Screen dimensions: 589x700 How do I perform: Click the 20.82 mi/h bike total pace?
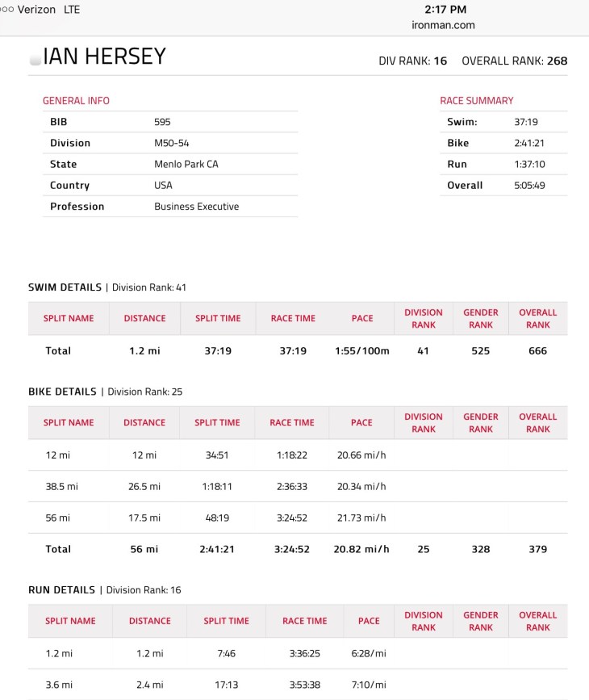[361, 549]
